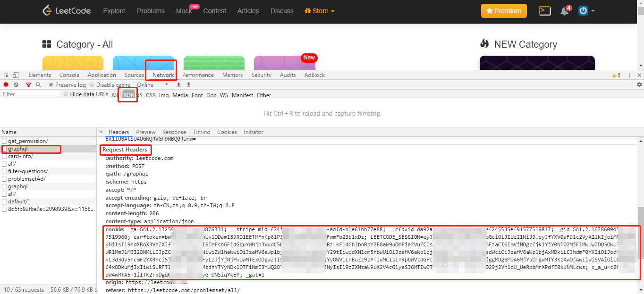Open the Security tab
Image resolution: width=644 pixels, height=294 pixels.
click(262, 75)
